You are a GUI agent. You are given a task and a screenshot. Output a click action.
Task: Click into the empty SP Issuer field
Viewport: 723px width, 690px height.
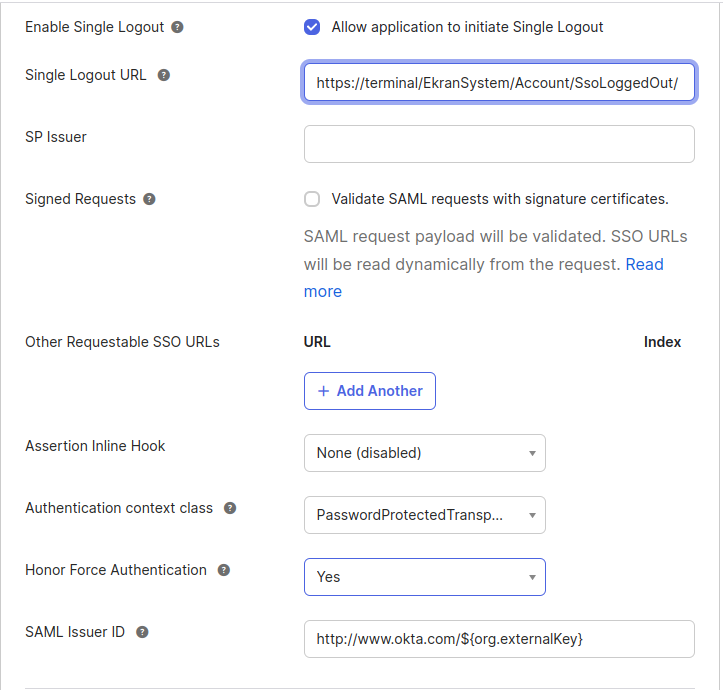click(498, 144)
